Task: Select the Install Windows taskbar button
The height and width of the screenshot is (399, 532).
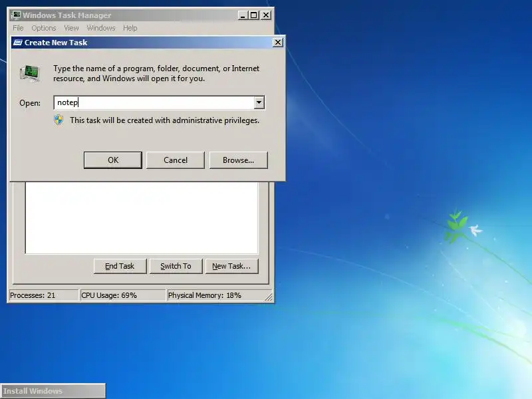Action: [x=53, y=391]
